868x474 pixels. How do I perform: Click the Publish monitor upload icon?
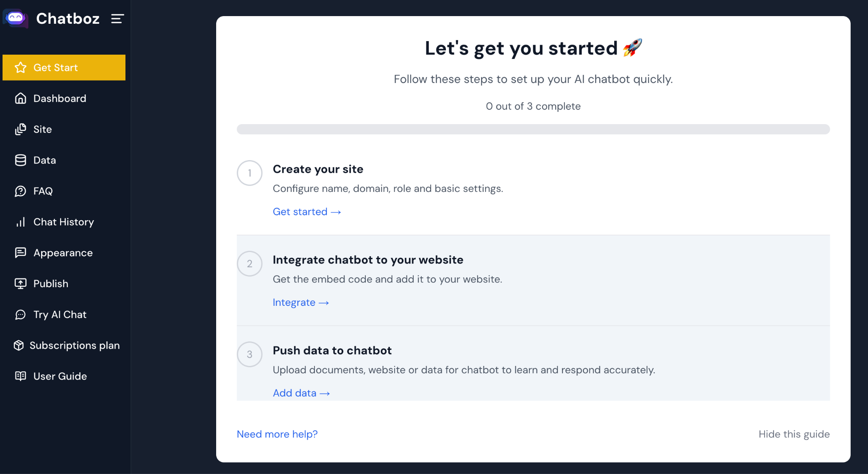pos(20,284)
